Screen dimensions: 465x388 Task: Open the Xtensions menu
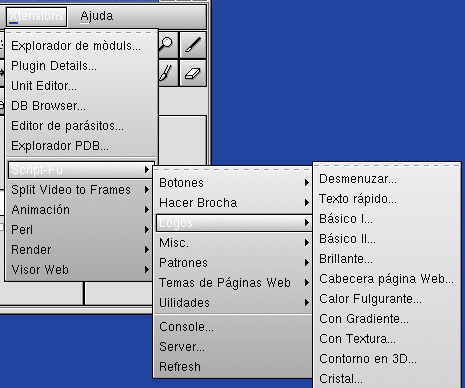36,16
